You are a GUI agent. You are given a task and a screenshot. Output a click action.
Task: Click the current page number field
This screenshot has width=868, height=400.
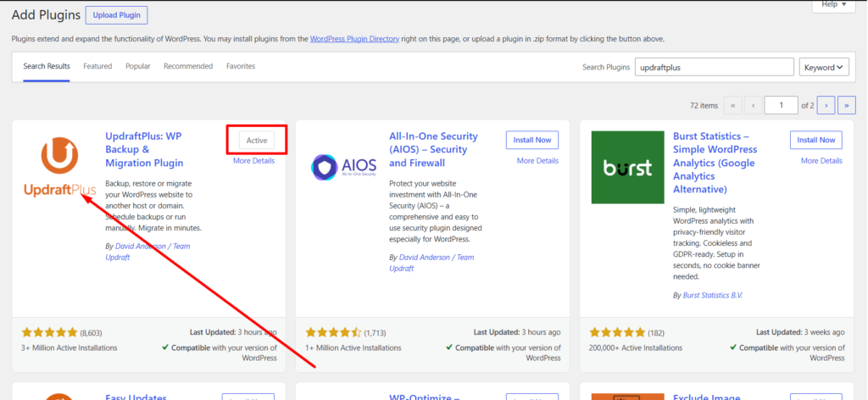781,105
